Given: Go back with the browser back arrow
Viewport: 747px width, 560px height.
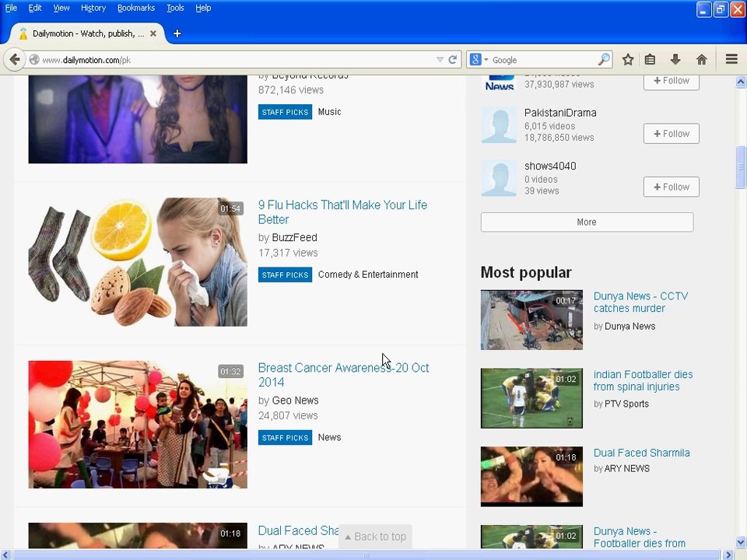Looking at the screenshot, I should tap(14, 60).
